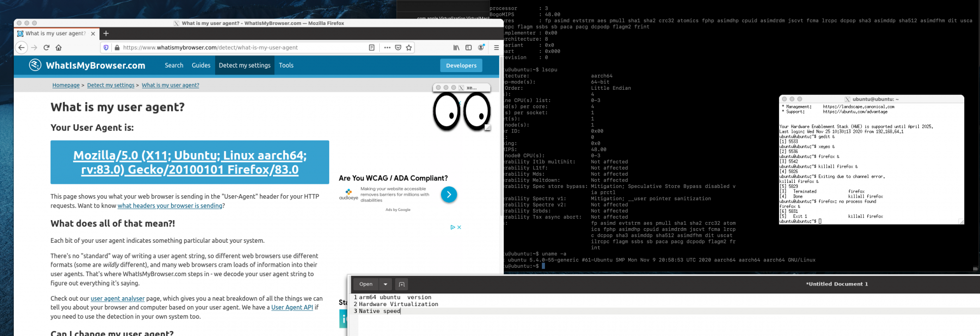Open the user agent analyser link
This screenshot has height=336, width=980.
click(118, 299)
